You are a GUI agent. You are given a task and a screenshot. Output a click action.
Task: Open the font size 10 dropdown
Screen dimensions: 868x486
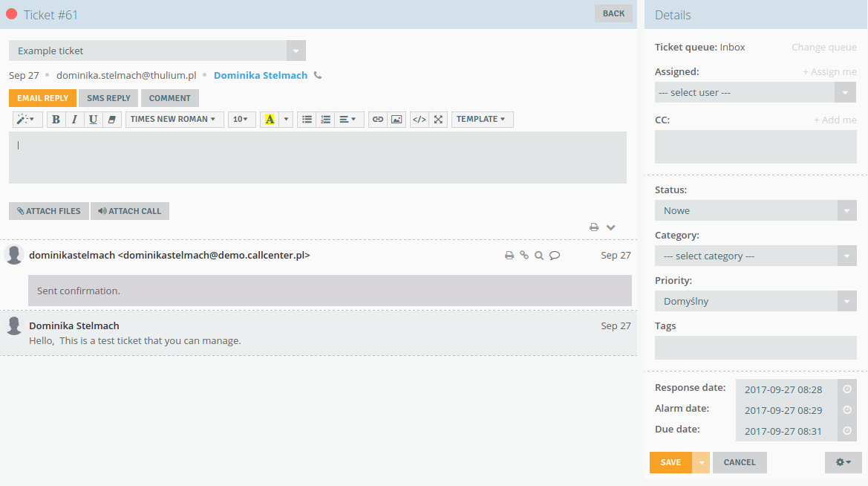[241, 119]
